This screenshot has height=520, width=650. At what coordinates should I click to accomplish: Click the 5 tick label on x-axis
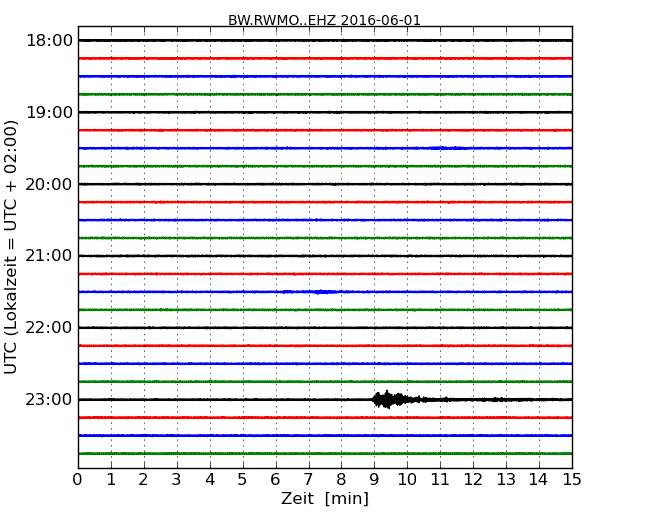[x=243, y=480]
